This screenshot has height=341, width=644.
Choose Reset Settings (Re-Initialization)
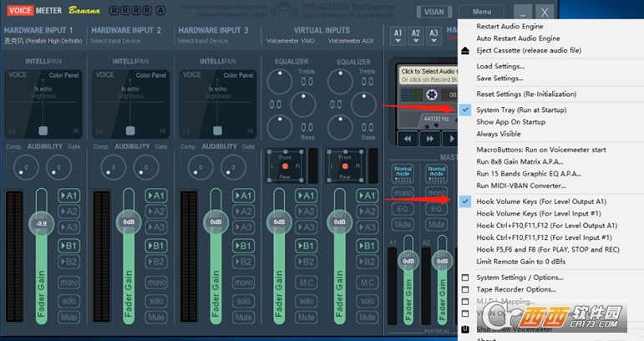[x=526, y=94]
